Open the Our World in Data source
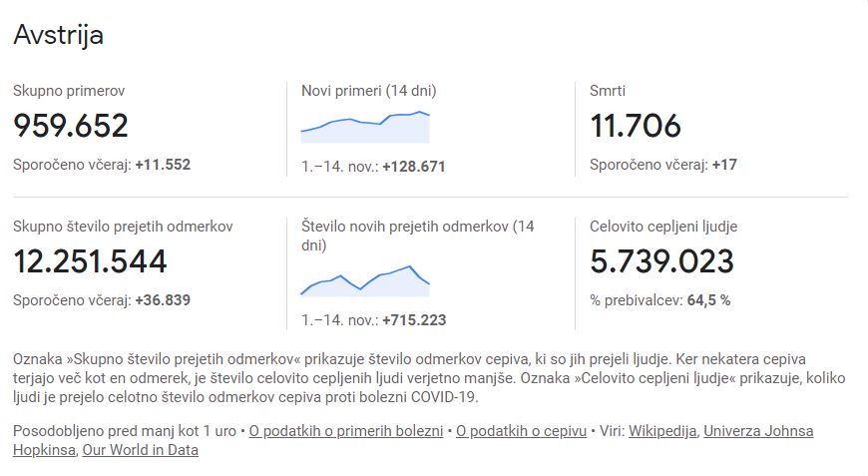 point(140,450)
